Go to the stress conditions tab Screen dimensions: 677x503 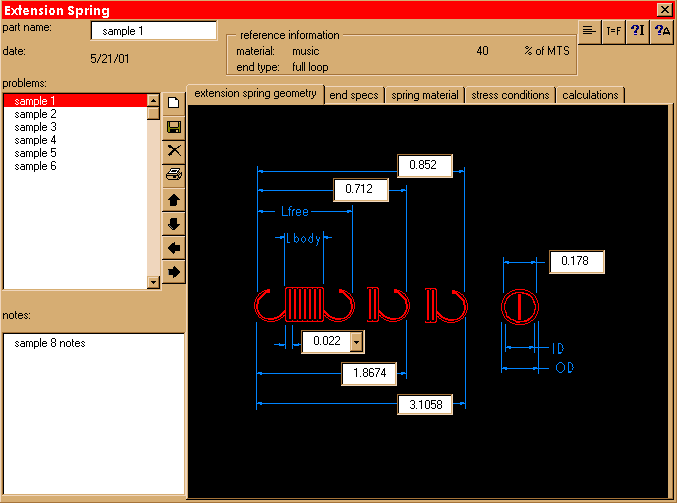click(510, 95)
